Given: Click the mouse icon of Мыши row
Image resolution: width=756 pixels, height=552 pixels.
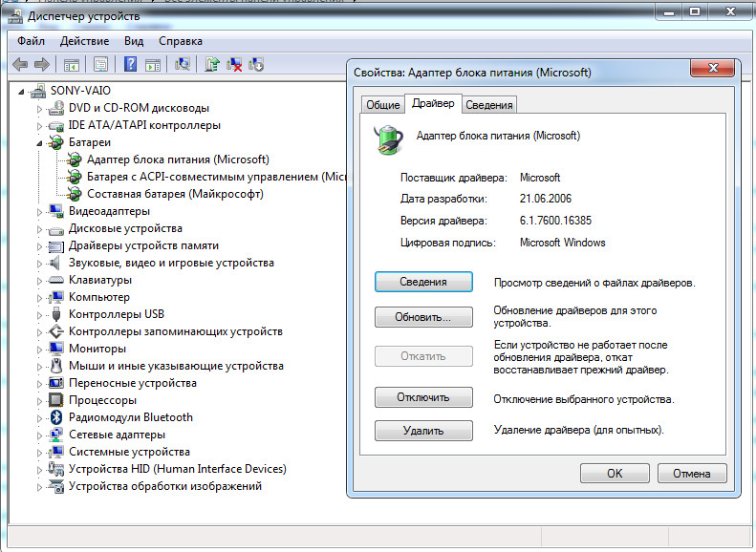Looking at the screenshot, I should (x=56, y=366).
